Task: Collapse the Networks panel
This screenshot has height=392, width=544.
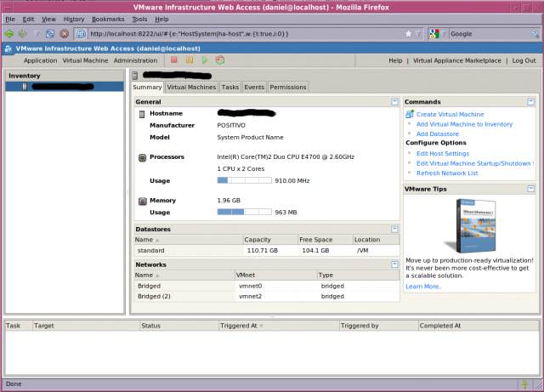Action: 394,264
